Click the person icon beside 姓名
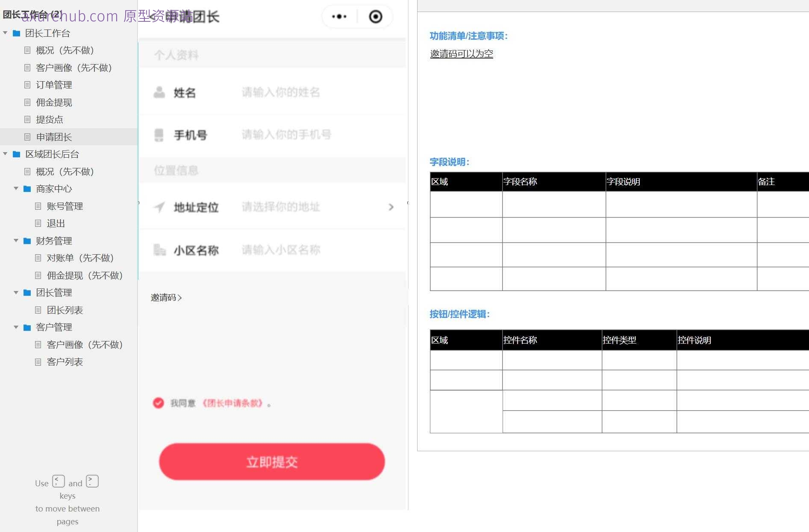This screenshot has height=532, width=809. [159, 92]
